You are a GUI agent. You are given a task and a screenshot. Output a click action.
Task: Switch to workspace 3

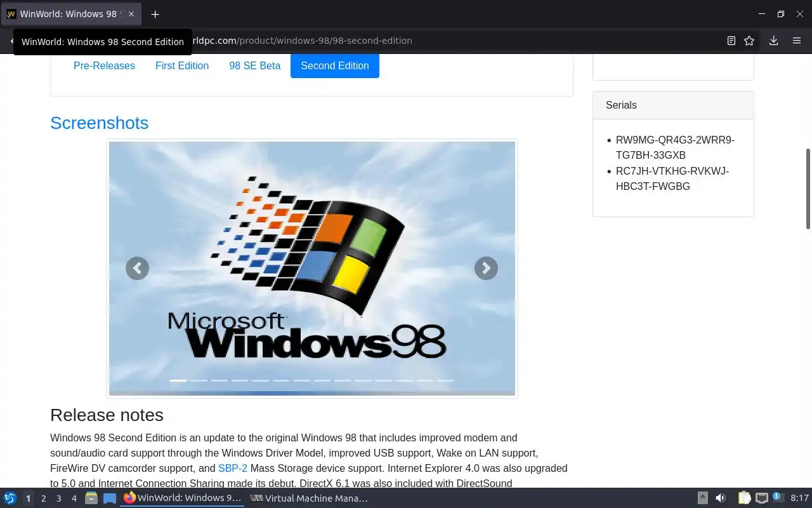(58, 498)
